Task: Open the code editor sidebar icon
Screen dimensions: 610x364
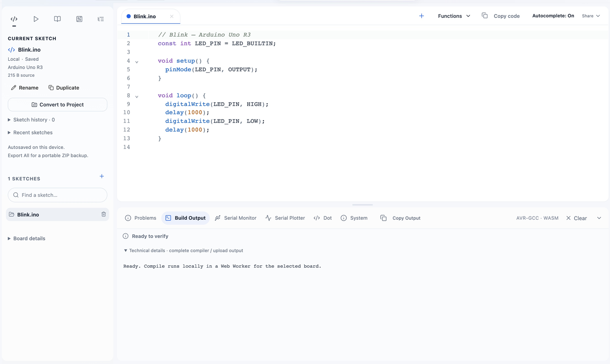Action: click(14, 19)
